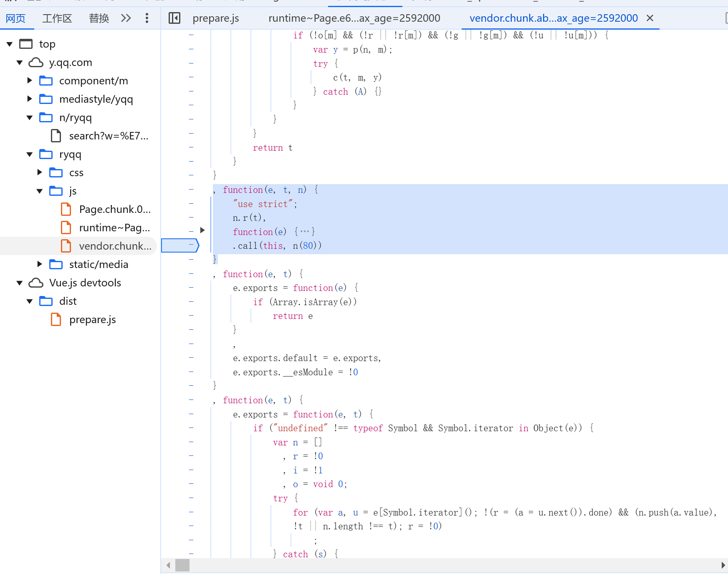Click the Vue.js devtools cloud icon
The height and width of the screenshot is (574, 728).
click(x=36, y=283)
